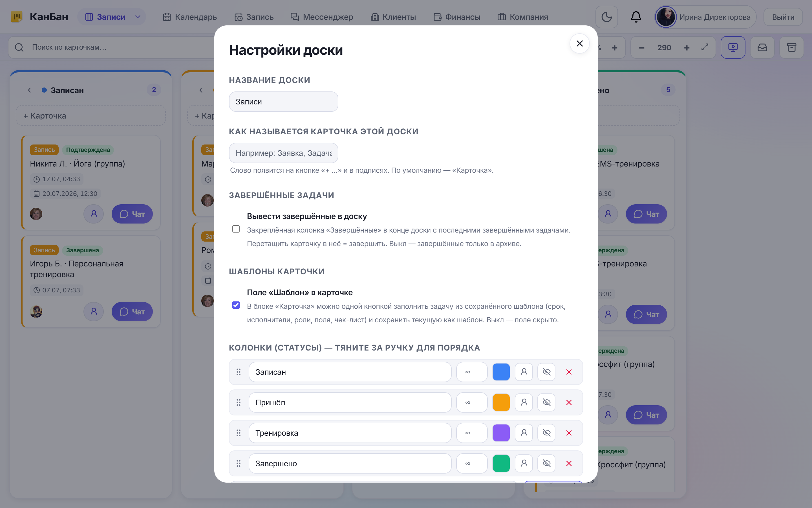Pick blue color swatch for Записан

click(x=501, y=372)
